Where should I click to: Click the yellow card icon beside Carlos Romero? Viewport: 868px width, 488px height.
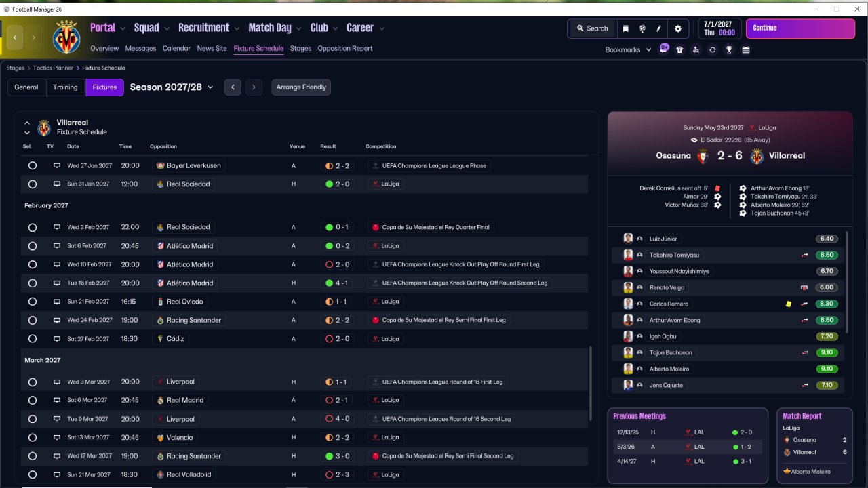click(789, 304)
